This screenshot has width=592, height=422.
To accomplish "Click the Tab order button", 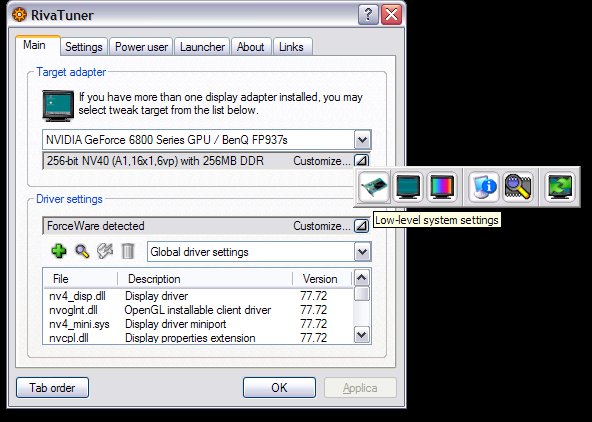I will click(52, 388).
